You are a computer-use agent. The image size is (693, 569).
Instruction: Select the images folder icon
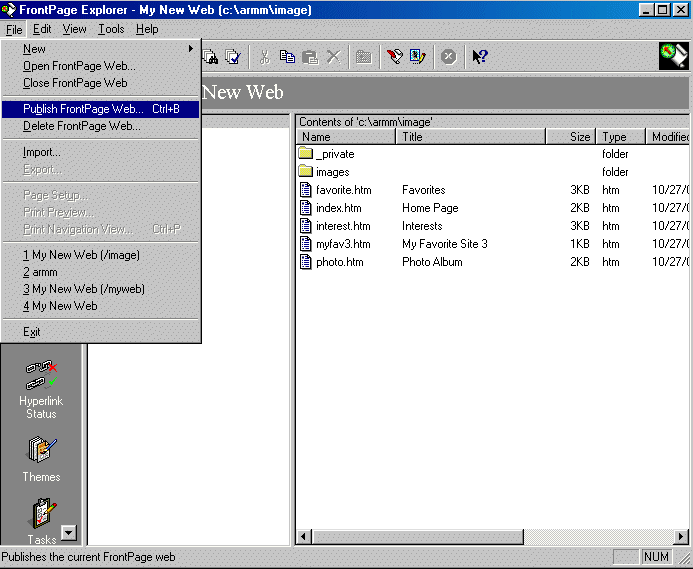click(305, 171)
